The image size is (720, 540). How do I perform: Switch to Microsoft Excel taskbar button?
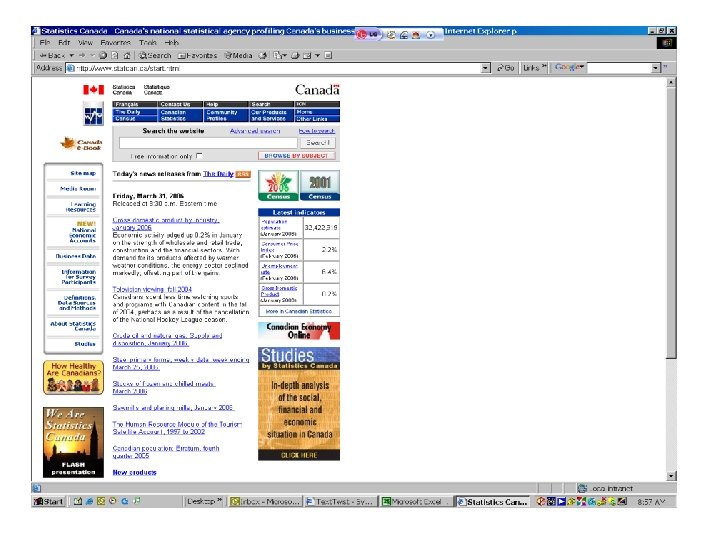point(416,502)
